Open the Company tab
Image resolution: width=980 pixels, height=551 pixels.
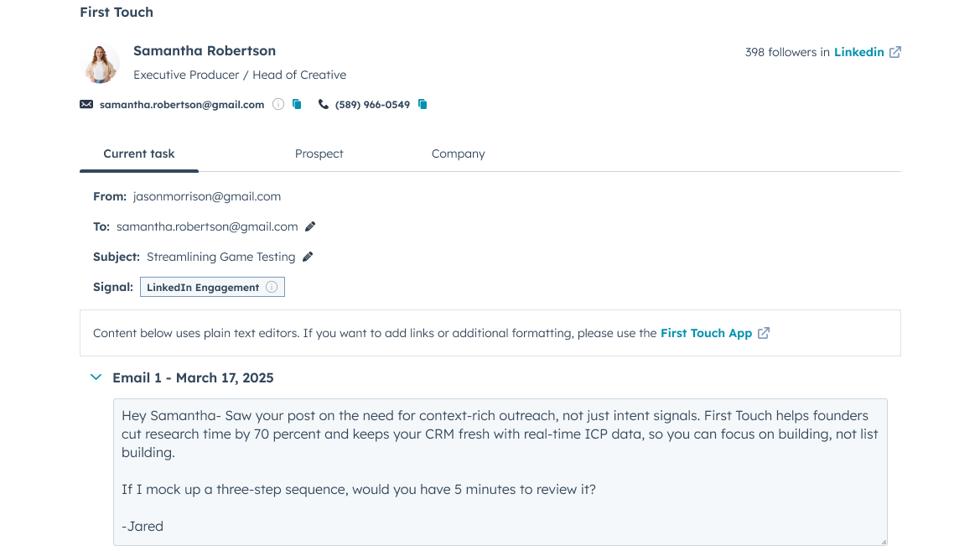click(458, 153)
